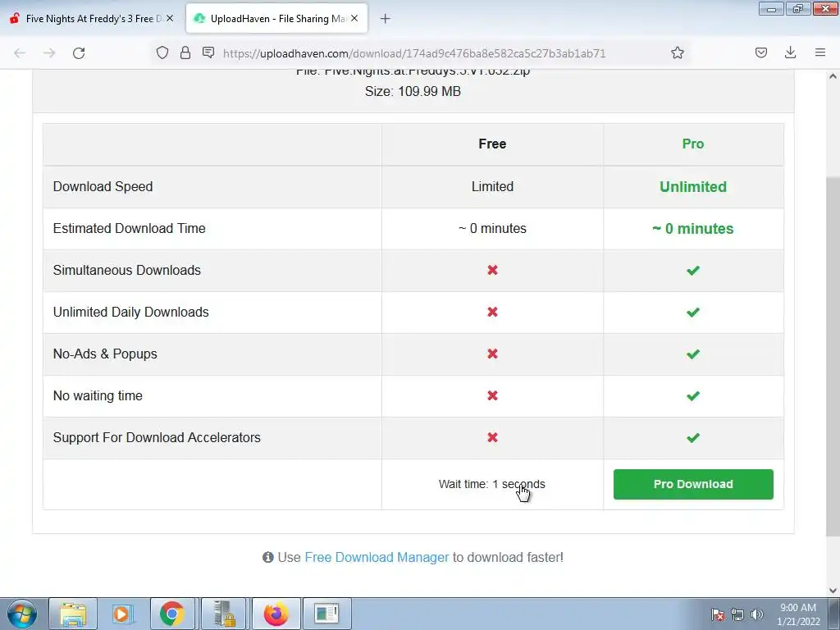The height and width of the screenshot is (630, 840).
Task: Click the red X for Download Accelerators support
Action: [492, 437]
